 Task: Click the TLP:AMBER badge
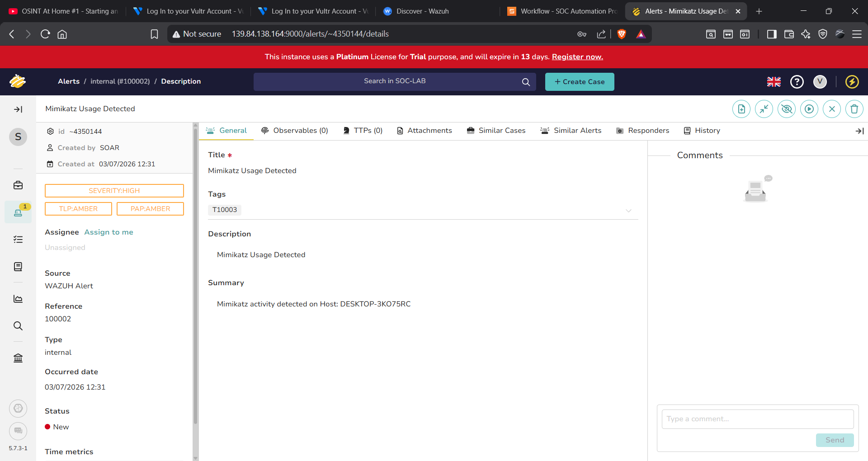click(78, 209)
